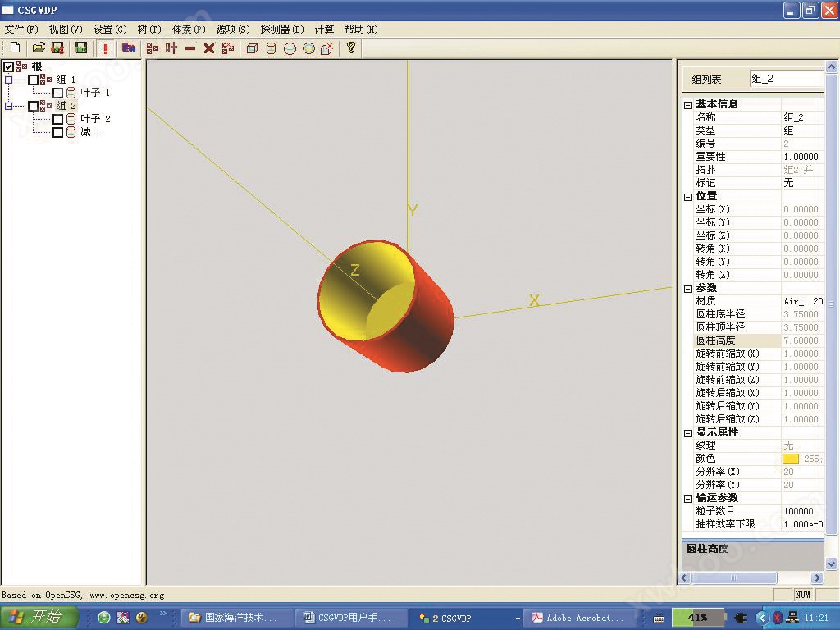This screenshot has height=630, width=840.
Task: Click the yellow 颜色 color swatch
Action: tap(791, 459)
